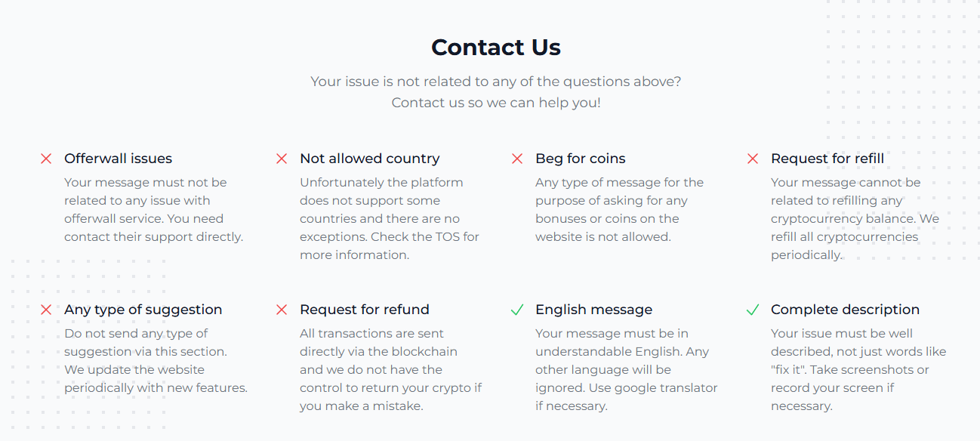
Task: Click the Complete description title
Action: [x=845, y=310]
